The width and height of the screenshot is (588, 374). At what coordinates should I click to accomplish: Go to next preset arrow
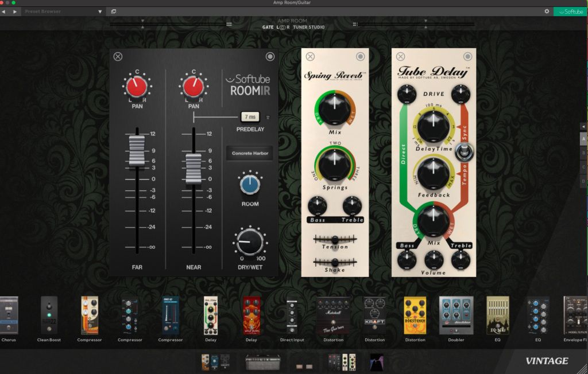[15, 11]
